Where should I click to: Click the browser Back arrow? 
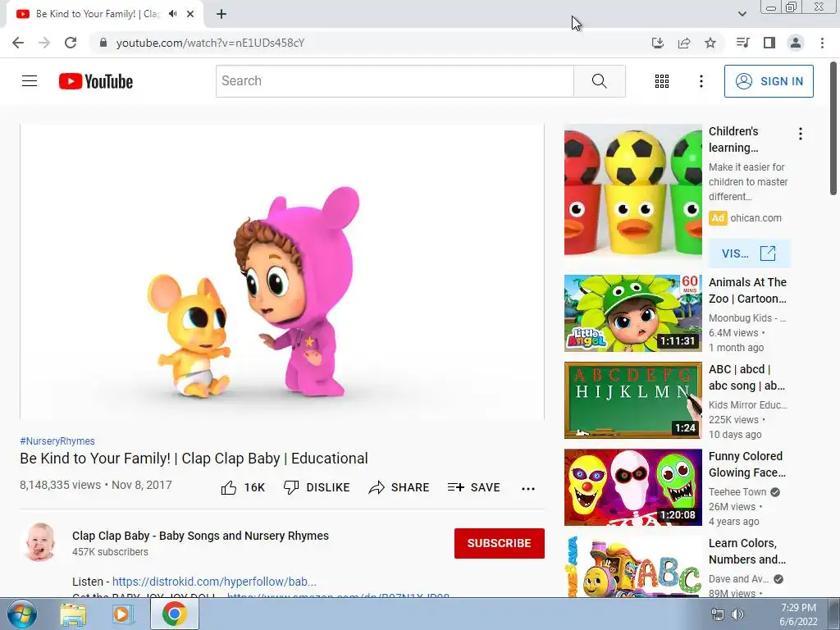tap(18, 43)
